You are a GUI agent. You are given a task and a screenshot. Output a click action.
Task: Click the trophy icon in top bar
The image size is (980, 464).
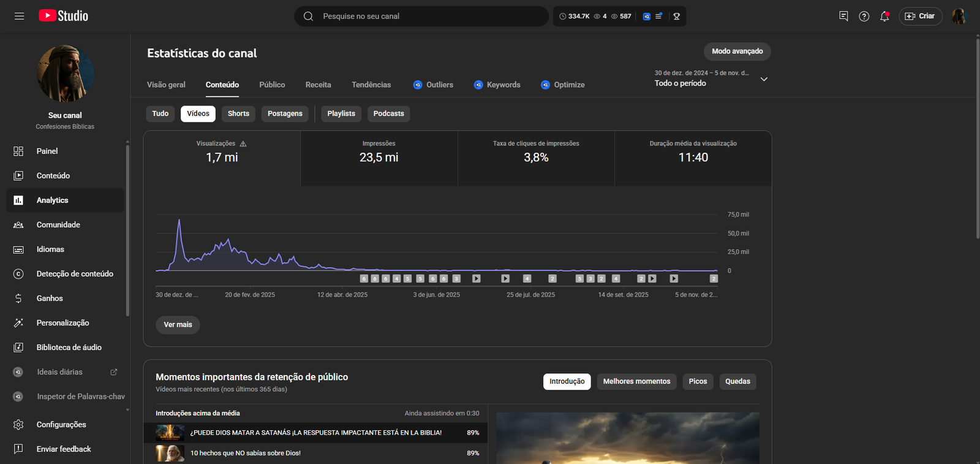click(x=677, y=17)
